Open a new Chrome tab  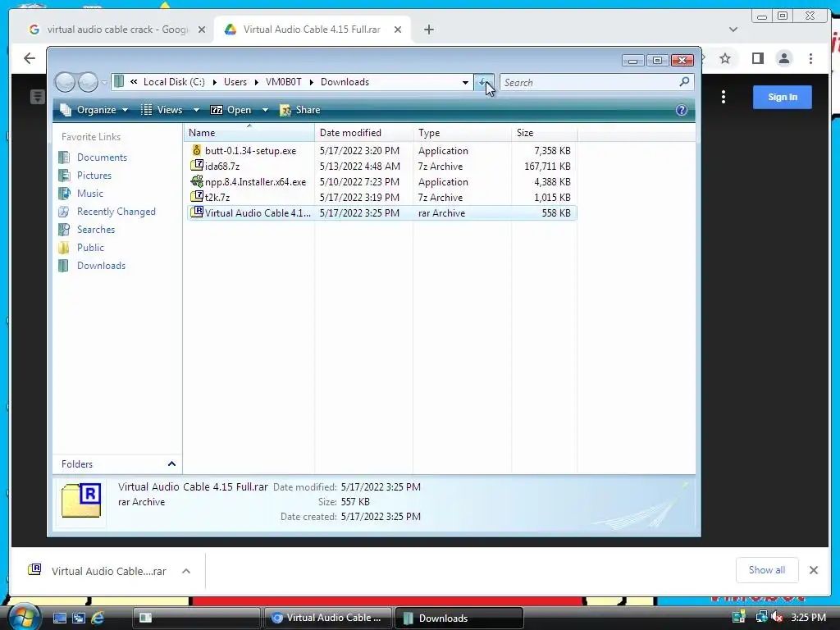click(x=428, y=30)
